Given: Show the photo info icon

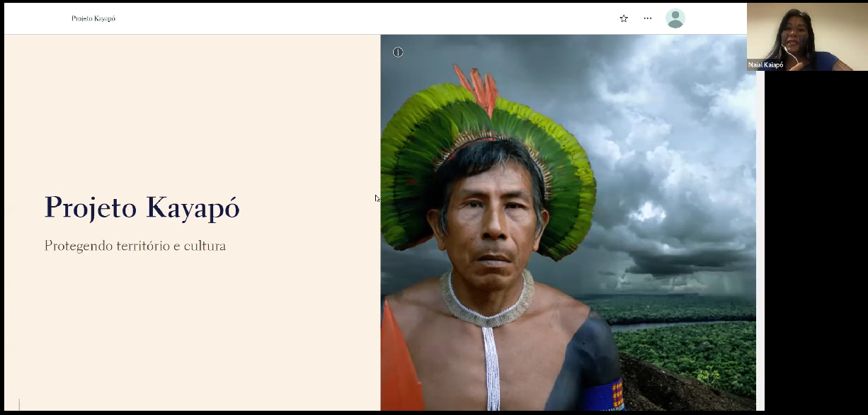Looking at the screenshot, I should (x=398, y=52).
